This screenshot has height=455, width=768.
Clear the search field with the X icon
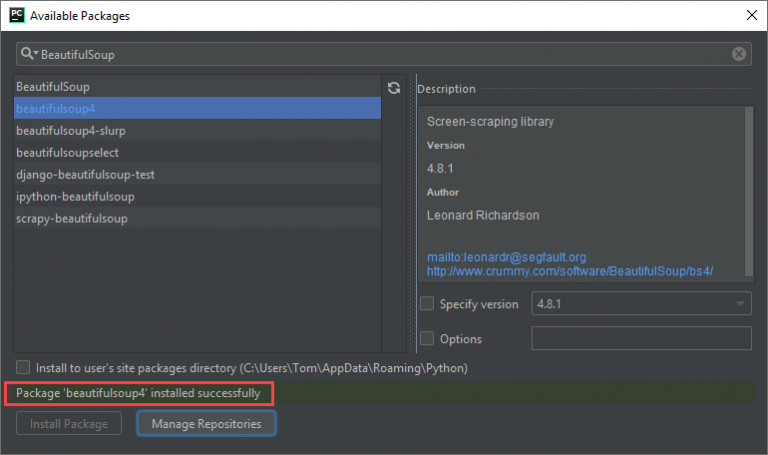(x=739, y=54)
